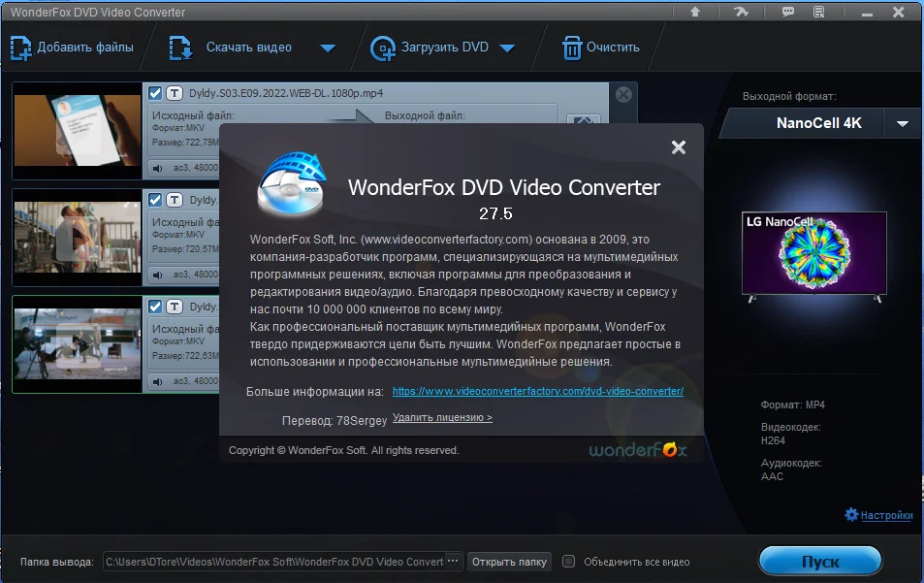Select the third video thumbnail
Image resolution: width=924 pixels, height=583 pixels.
(x=78, y=343)
